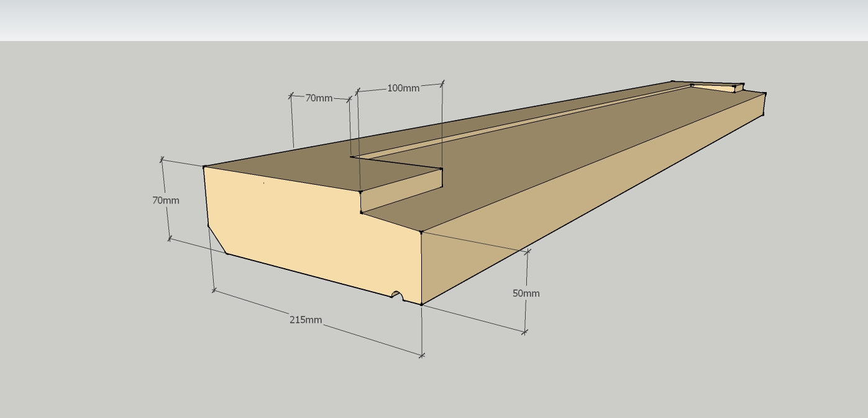This screenshot has width=868, height=418.
Task: Select the 50mm dimension annotation
Action: point(526,293)
